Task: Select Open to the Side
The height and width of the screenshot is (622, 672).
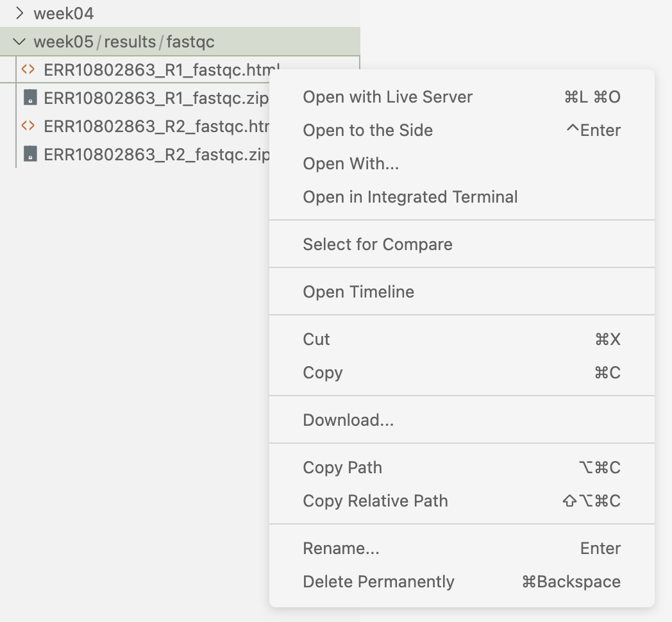Action: click(367, 130)
